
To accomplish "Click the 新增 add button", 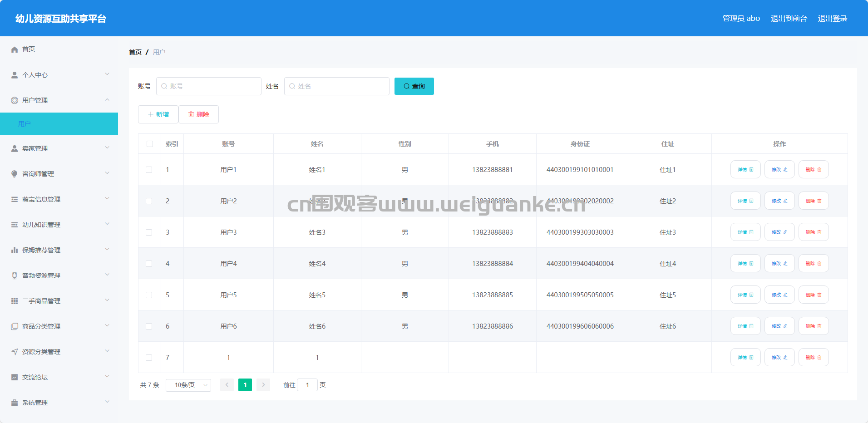I will pos(158,114).
